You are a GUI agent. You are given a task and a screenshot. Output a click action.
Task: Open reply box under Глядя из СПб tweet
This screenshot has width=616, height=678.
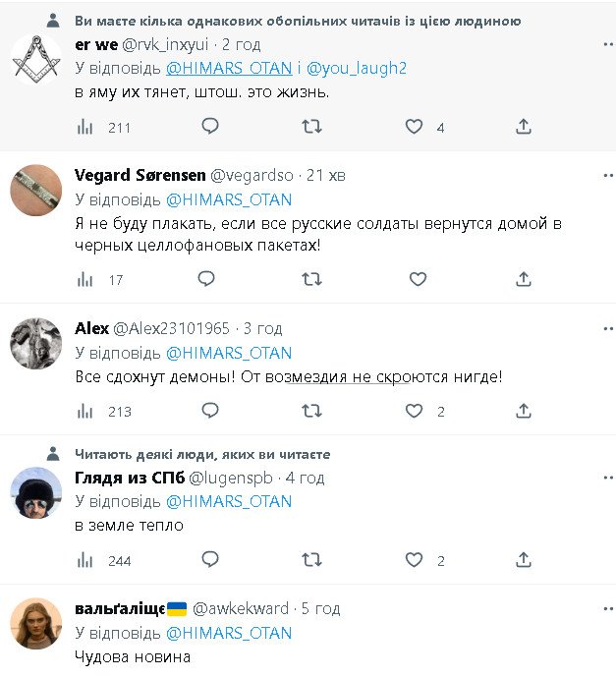[209, 560]
